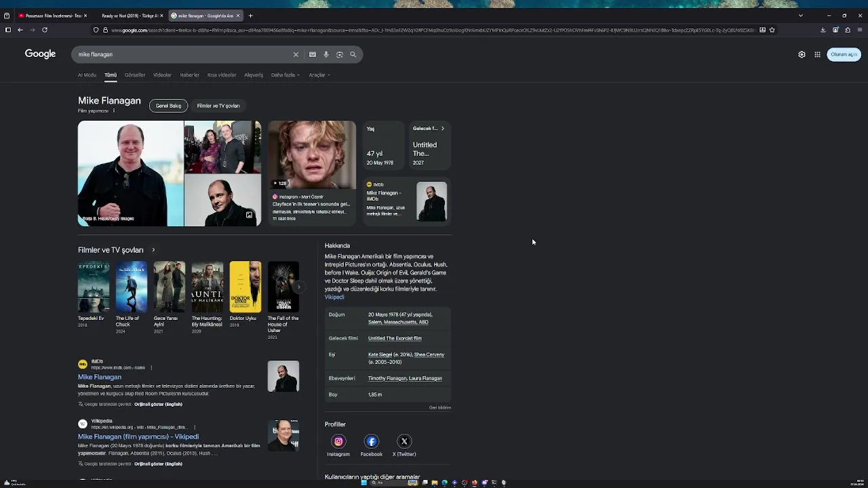Open the on-screen keyboard input tool

click(x=312, y=54)
